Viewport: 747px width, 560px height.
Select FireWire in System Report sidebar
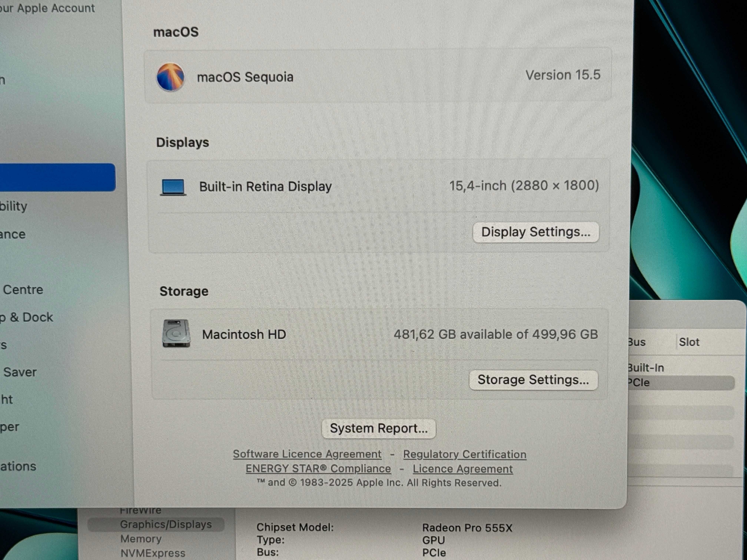pyautogui.click(x=140, y=510)
